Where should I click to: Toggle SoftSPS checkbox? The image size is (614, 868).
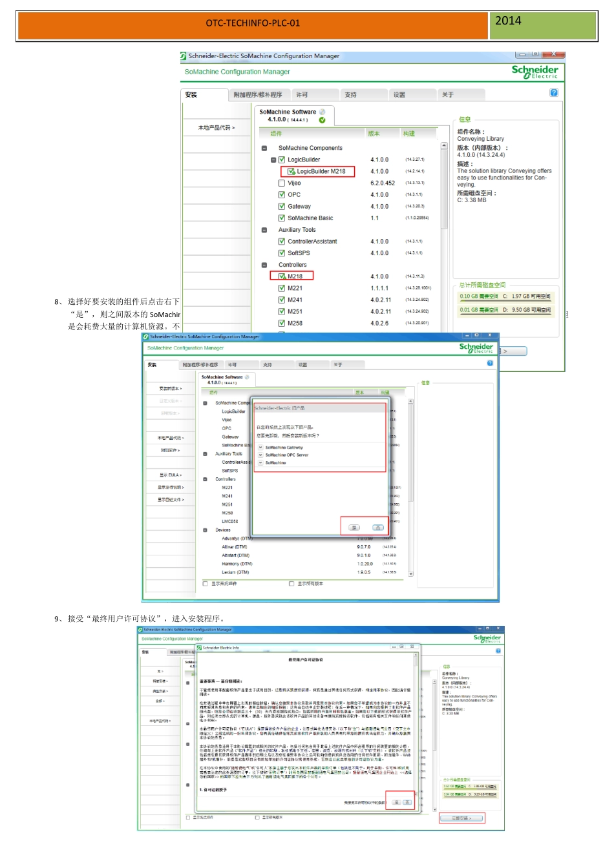click(282, 253)
